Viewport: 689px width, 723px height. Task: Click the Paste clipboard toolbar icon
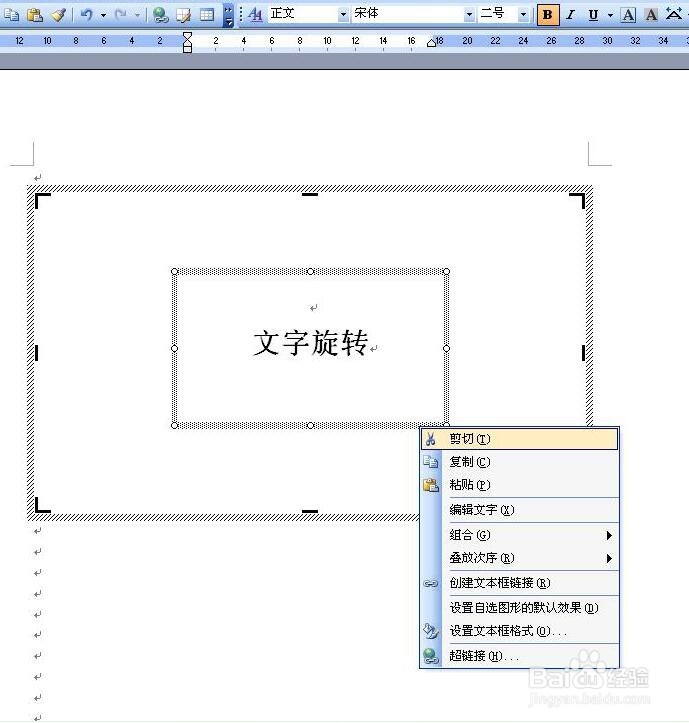[x=35, y=15]
